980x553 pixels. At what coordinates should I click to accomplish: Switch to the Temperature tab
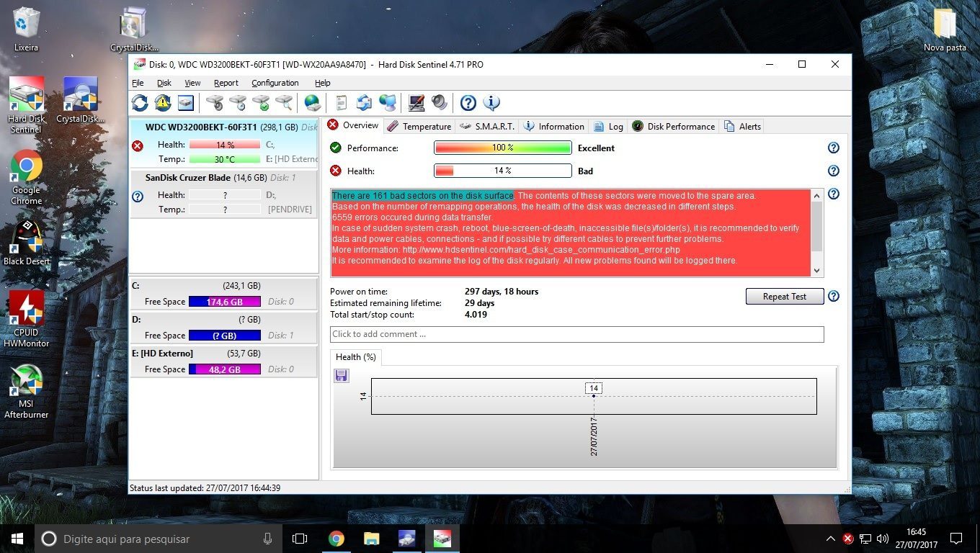click(419, 126)
